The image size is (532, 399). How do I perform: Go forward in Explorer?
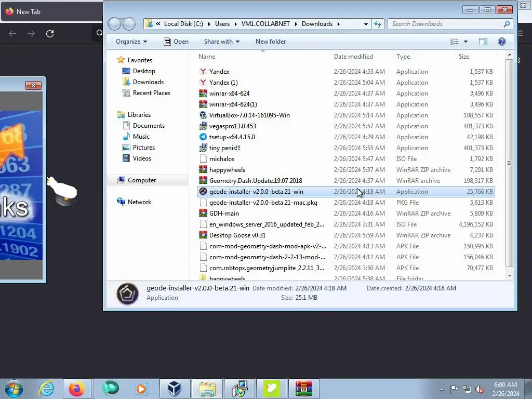click(x=129, y=24)
